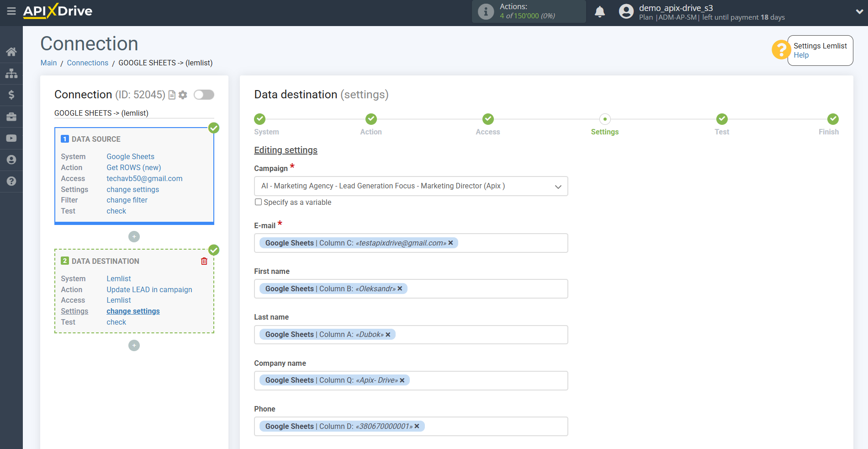The image size is (868, 449).
Task: Click the Settings Lemlist help question icon
Action: (x=781, y=49)
